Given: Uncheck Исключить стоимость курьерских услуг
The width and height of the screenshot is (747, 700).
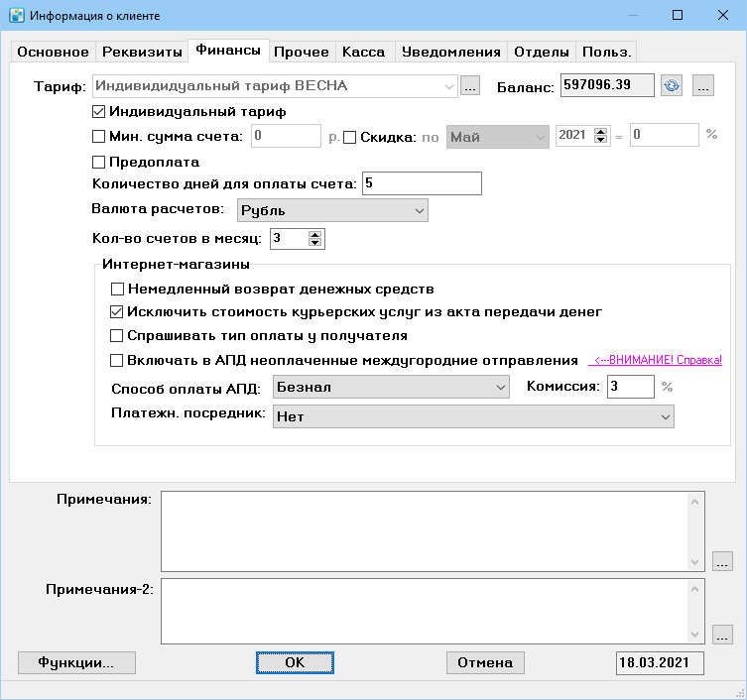Looking at the screenshot, I should (x=117, y=312).
